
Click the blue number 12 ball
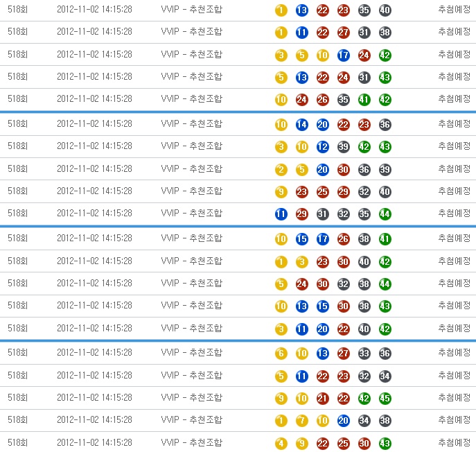pyautogui.click(x=323, y=147)
